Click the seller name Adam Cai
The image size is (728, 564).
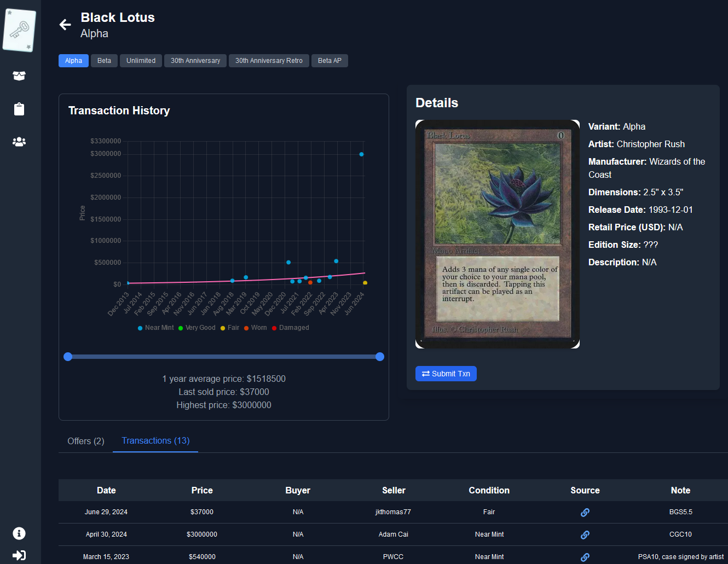tap(394, 534)
